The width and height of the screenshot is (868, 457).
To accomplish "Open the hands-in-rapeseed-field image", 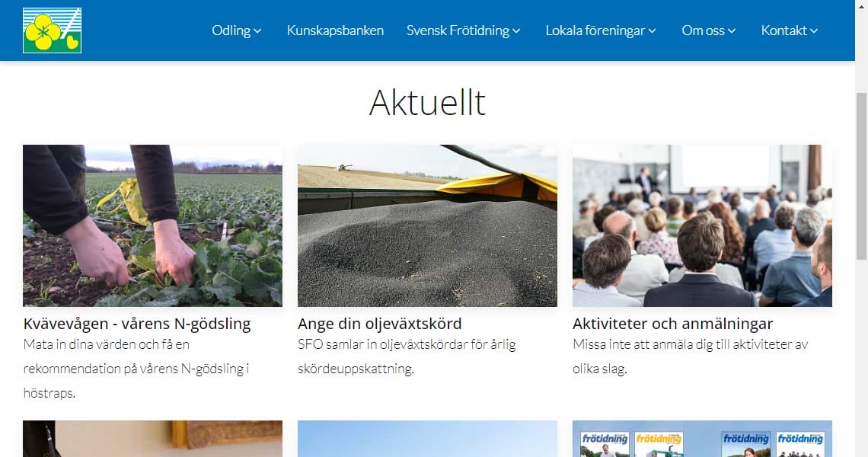I will 152,225.
